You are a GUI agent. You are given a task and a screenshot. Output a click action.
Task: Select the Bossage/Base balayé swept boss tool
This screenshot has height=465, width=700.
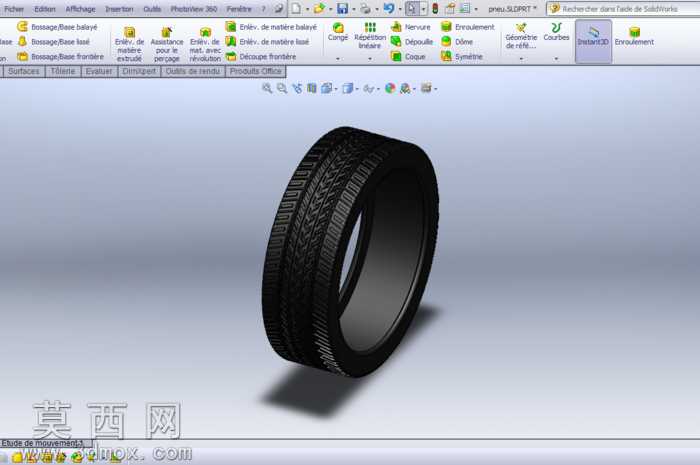(57, 27)
